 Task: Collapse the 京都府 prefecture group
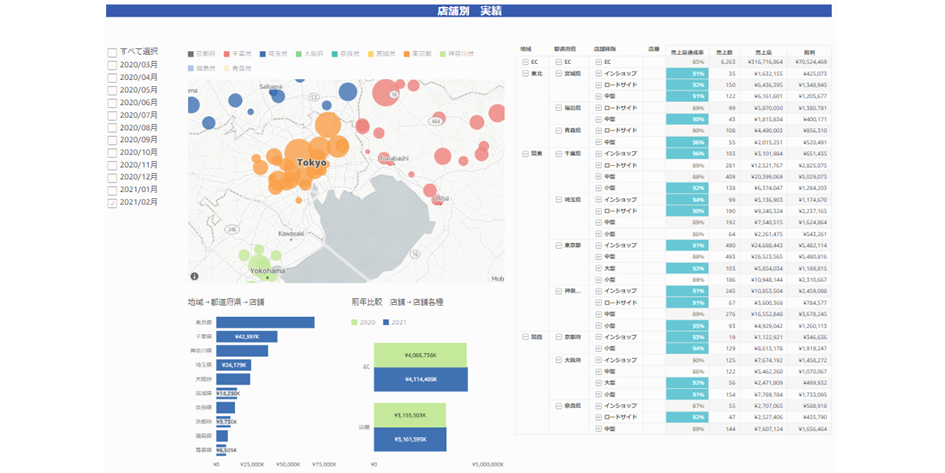coord(559,337)
